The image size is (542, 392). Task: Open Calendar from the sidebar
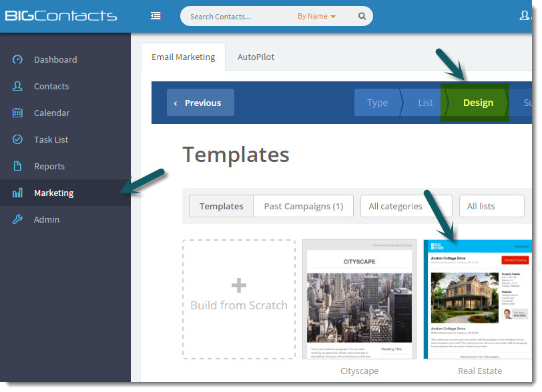65,113
